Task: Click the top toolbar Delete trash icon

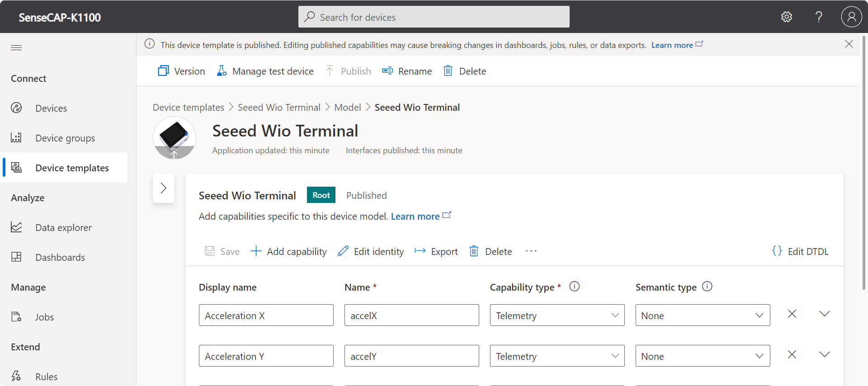Action: coord(448,71)
